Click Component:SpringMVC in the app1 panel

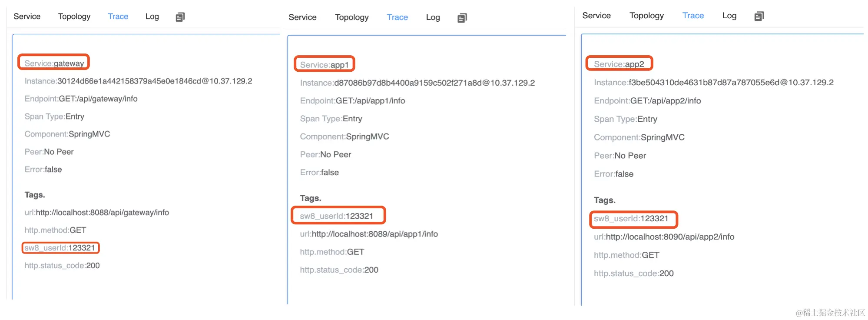[x=345, y=137]
